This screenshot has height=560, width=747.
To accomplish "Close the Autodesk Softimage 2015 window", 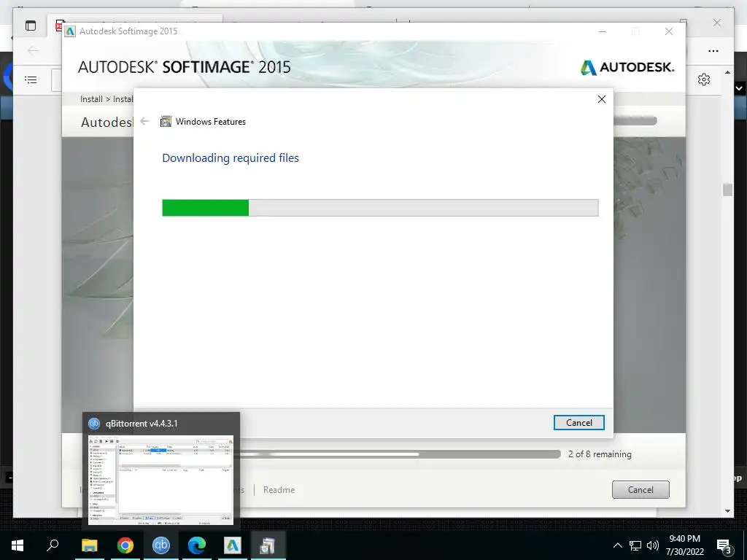I will (669, 31).
